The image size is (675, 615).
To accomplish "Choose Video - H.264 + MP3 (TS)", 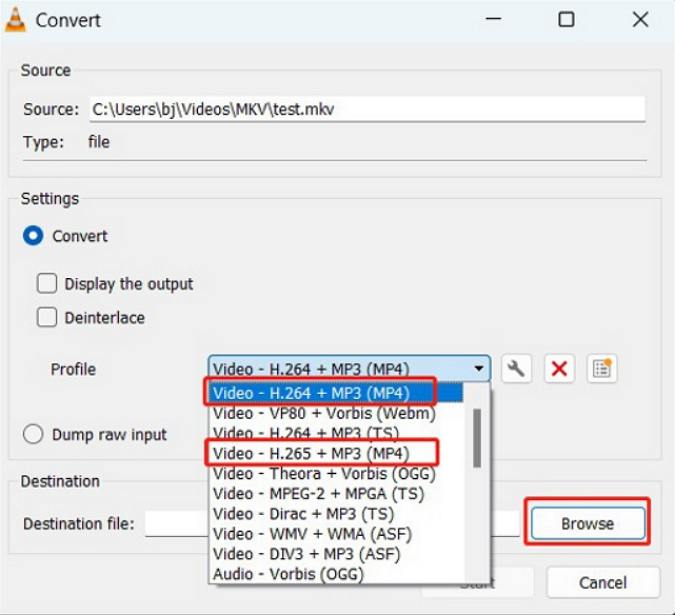I will [337, 433].
